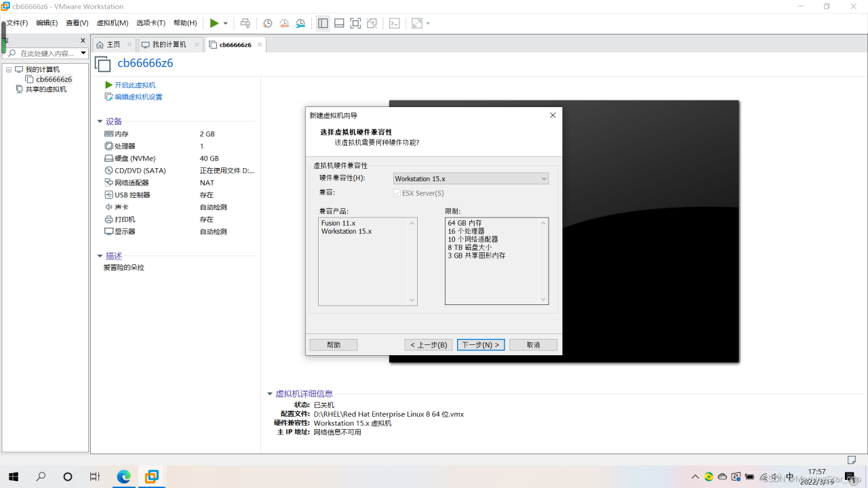Collapse the 虚拟机详细信息 section
This screenshot has width=868, height=488.
[x=270, y=394]
